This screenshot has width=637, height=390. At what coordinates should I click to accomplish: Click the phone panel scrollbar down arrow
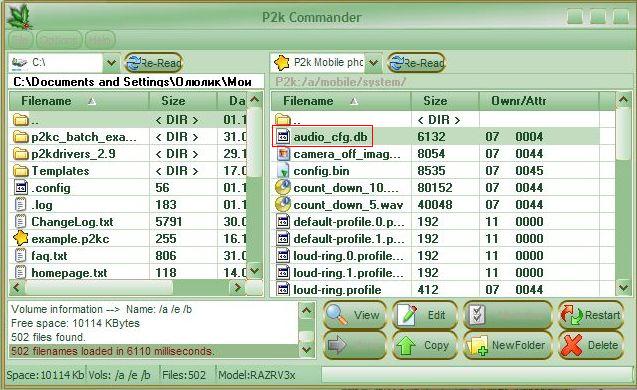pos(623,288)
